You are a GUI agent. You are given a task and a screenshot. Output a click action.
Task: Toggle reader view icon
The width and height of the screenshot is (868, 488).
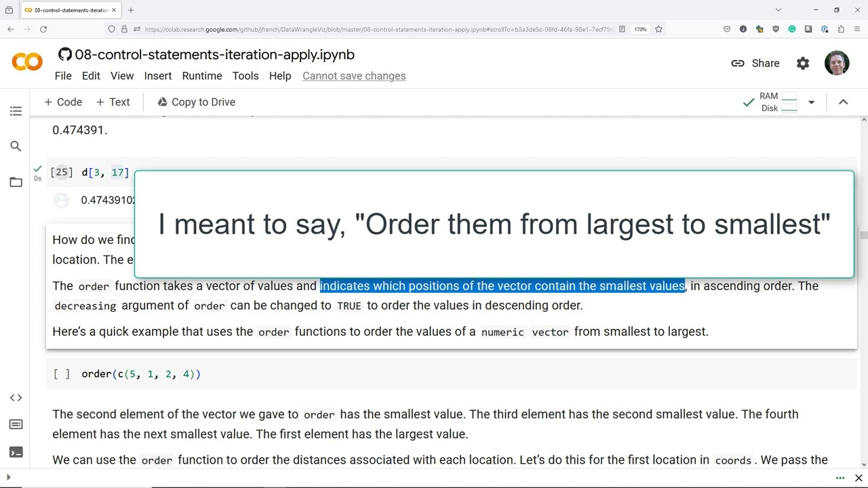point(622,29)
